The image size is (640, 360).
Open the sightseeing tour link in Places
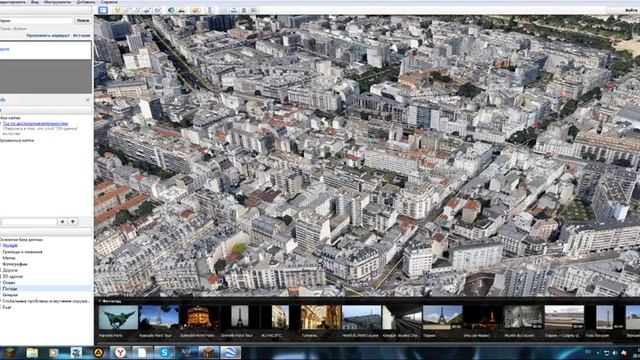pyautogui.click(x=35, y=123)
